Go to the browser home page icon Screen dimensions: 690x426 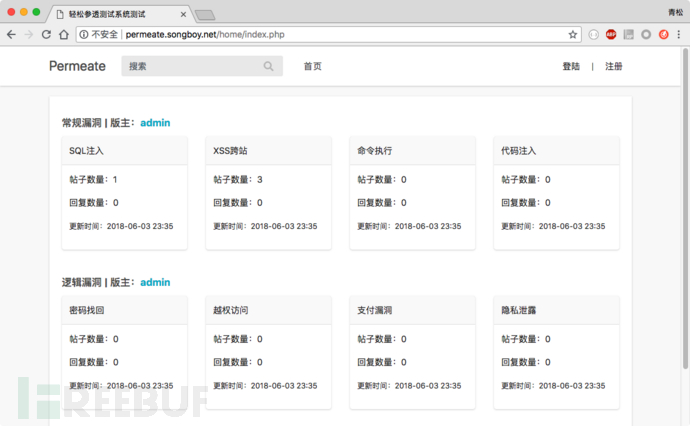coord(63,34)
